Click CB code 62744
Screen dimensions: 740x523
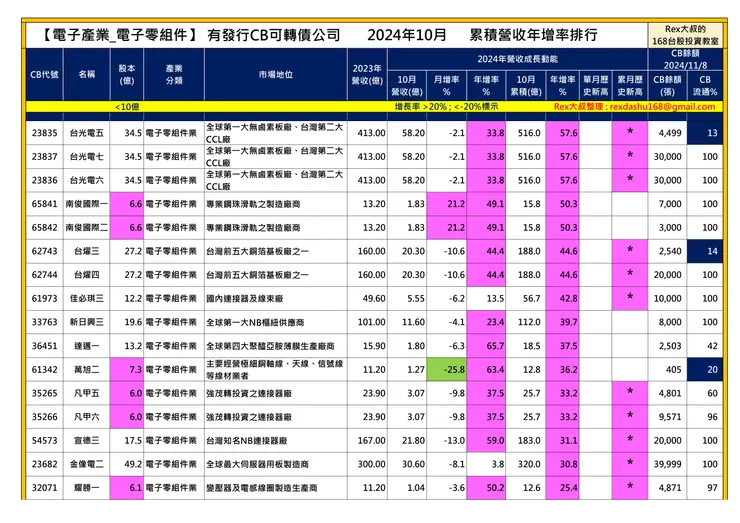coord(44,275)
